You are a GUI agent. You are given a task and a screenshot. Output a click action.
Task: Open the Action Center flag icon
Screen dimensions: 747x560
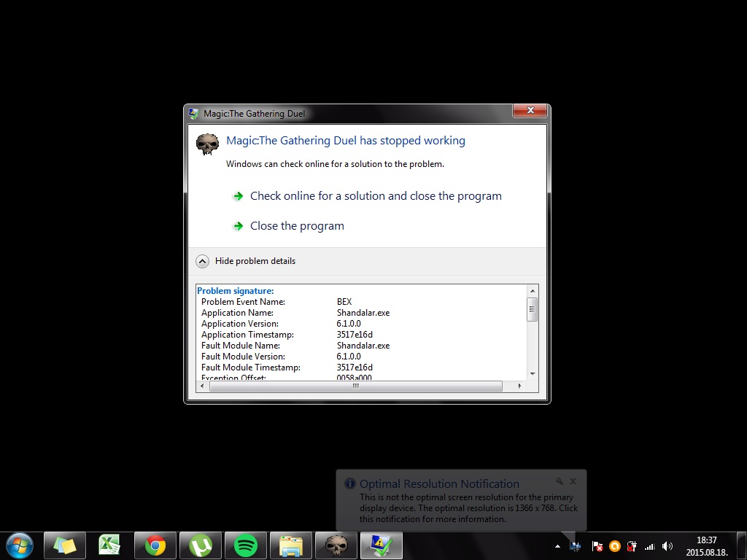point(597,546)
